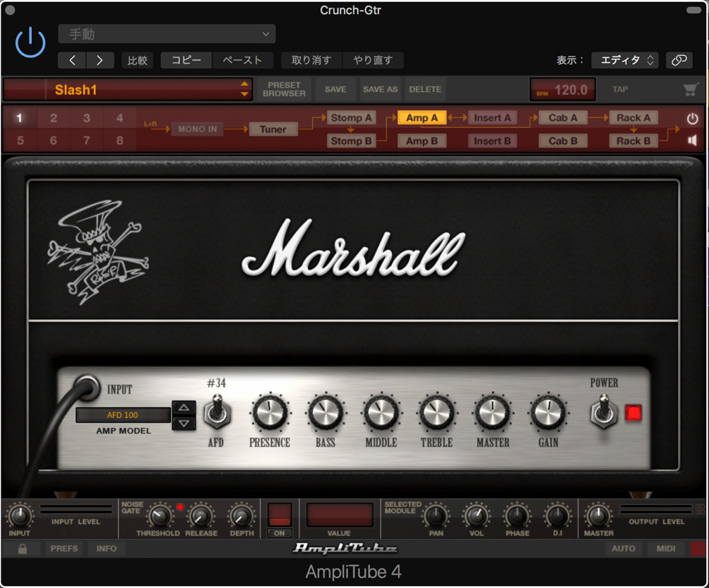The height and width of the screenshot is (588, 709).
Task: Flip the amp POWER switch
Action: point(603,411)
